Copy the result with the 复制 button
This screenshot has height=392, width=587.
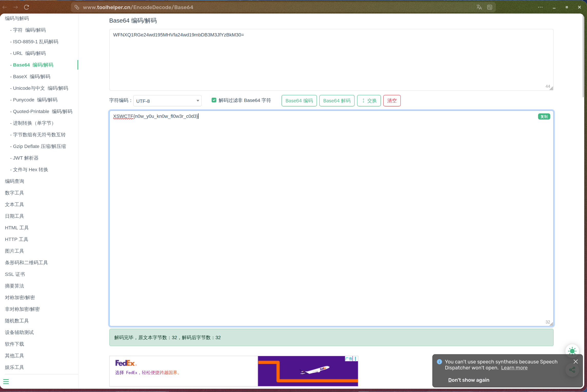pos(544,116)
